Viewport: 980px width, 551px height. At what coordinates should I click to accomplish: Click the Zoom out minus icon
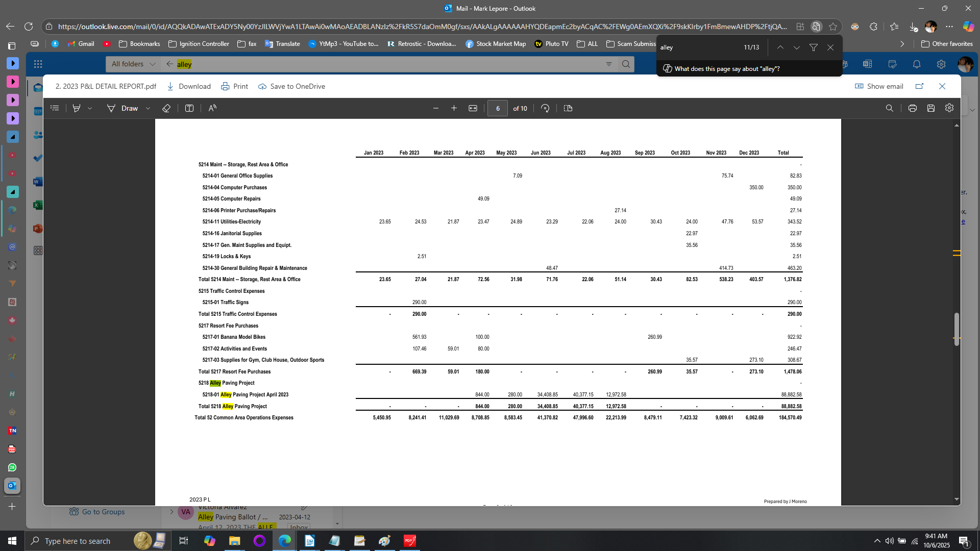tap(435, 108)
